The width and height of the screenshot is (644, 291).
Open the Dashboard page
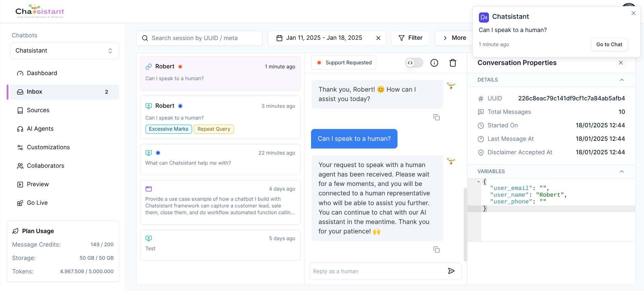65,73
